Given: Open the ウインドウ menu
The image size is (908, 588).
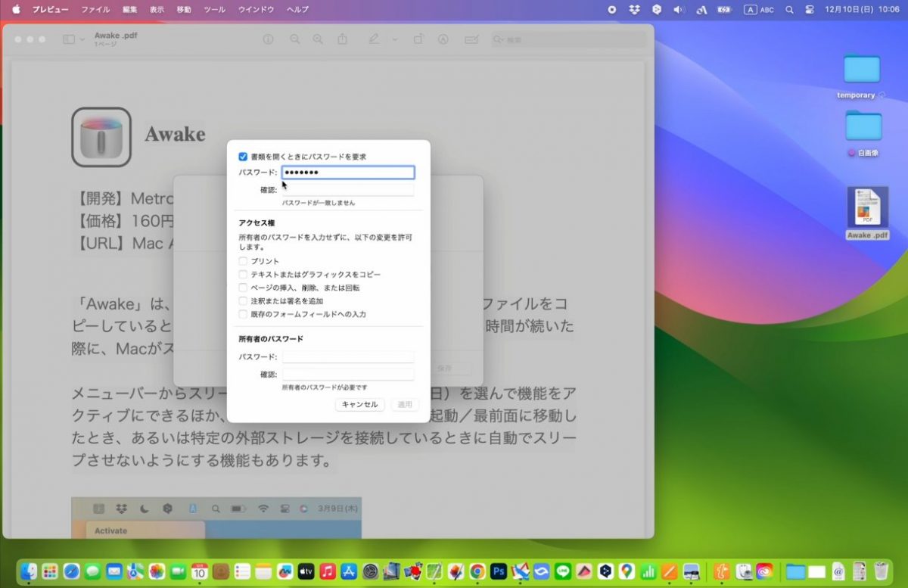Looking at the screenshot, I should 256,9.
